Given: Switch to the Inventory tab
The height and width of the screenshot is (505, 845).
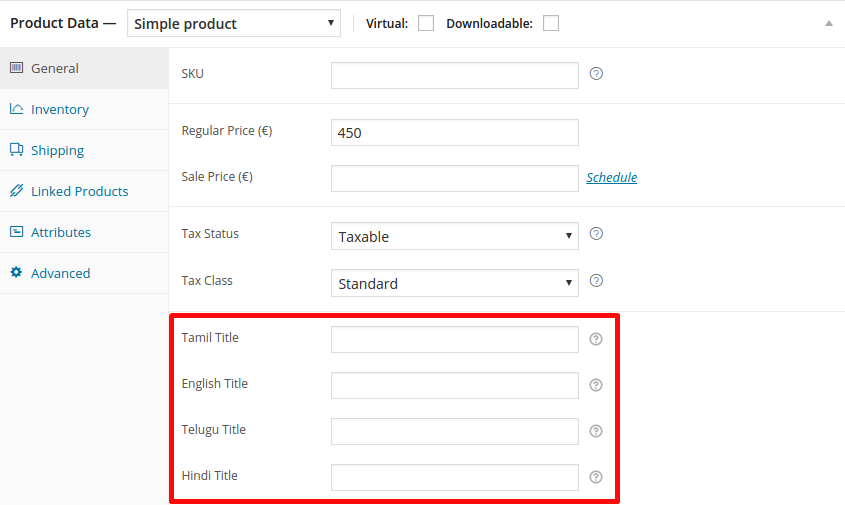Looking at the screenshot, I should tap(60, 109).
